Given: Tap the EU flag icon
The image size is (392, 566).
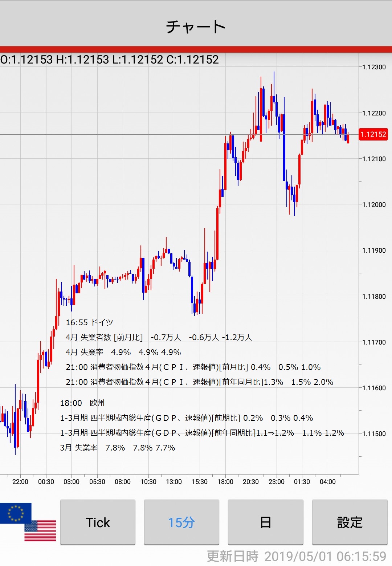Looking at the screenshot, I should [x=15, y=512].
